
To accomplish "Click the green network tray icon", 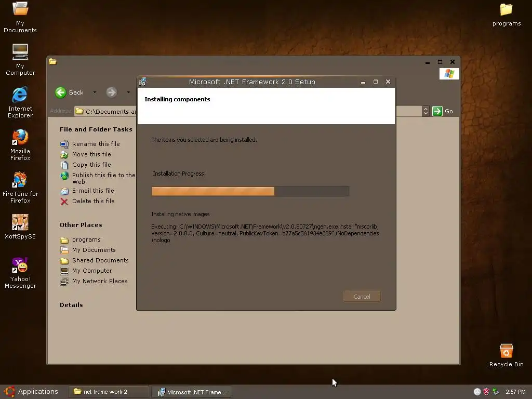I will (x=496, y=392).
